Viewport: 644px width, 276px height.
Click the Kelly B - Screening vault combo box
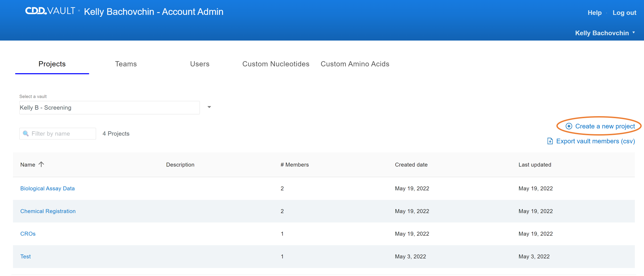[110, 108]
